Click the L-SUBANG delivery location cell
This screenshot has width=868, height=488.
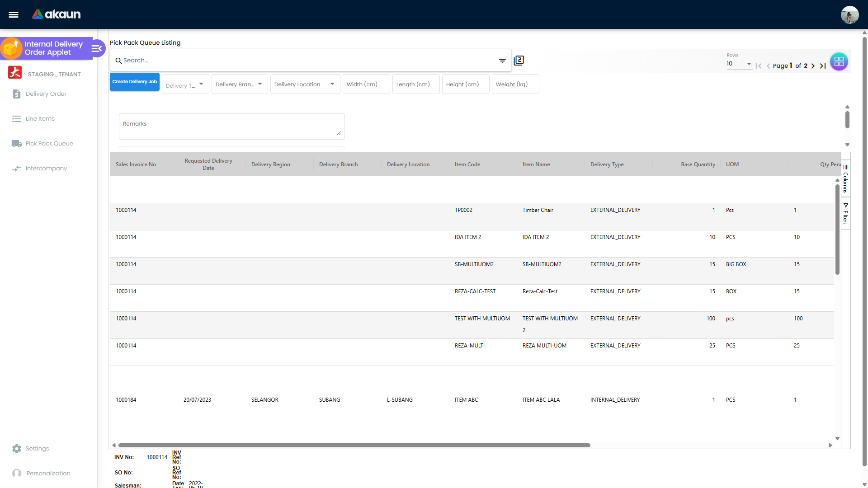coord(400,400)
